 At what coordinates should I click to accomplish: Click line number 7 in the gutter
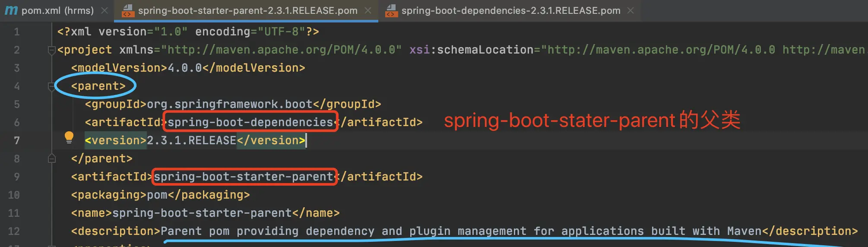pyautogui.click(x=16, y=141)
